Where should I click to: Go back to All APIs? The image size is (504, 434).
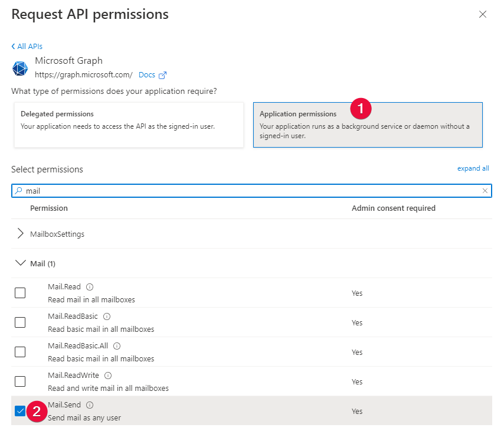click(27, 46)
